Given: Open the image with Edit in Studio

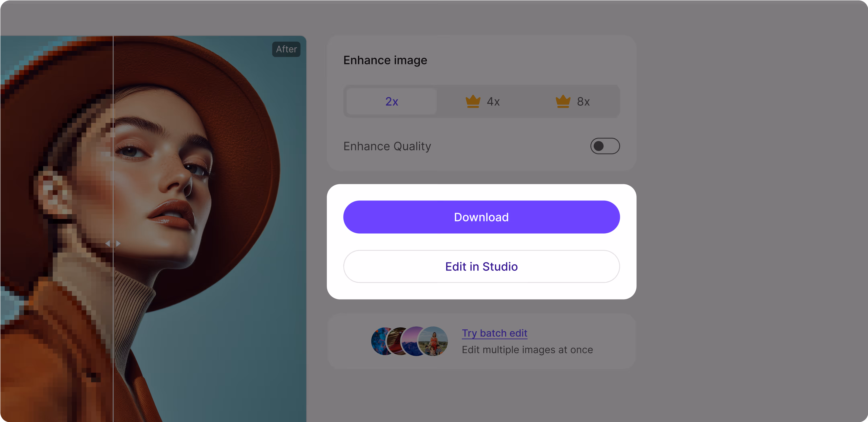Looking at the screenshot, I should click(x=482, y=266).
